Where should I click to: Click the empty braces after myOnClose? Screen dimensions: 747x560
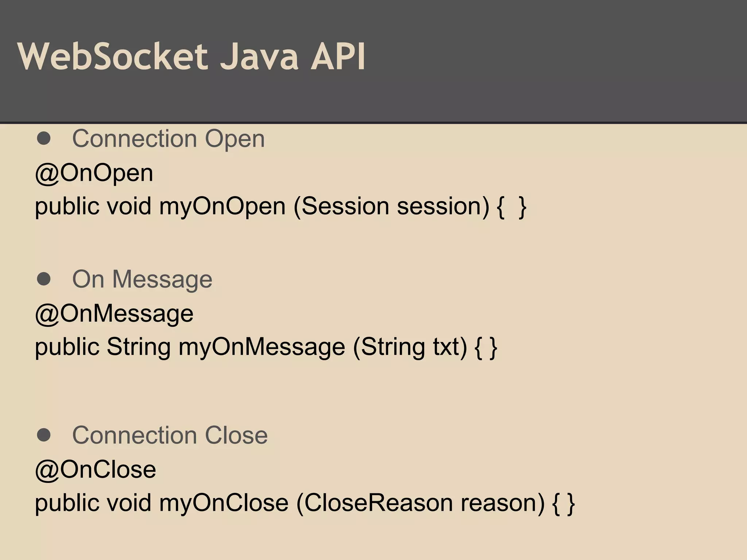[564, 503]
